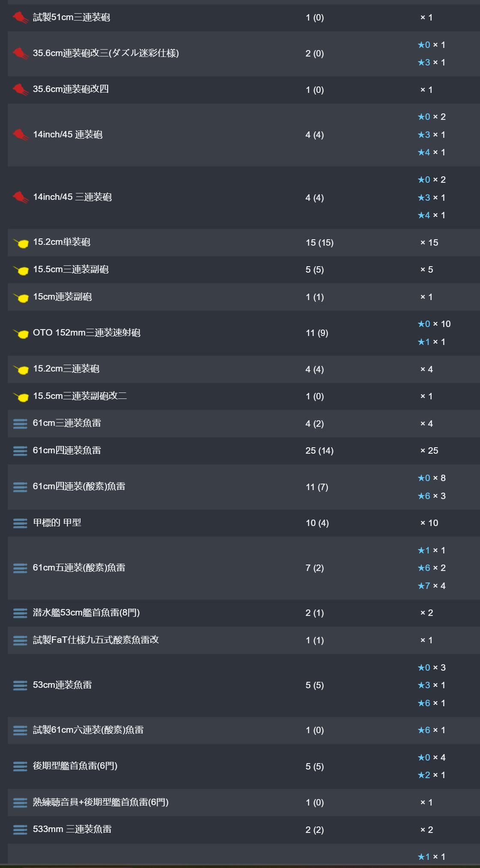Click the 熟練聴音員+後期型艦首魚雷(6門) entry
This screenshot has width=480, height=868.
tap(101, 802)
